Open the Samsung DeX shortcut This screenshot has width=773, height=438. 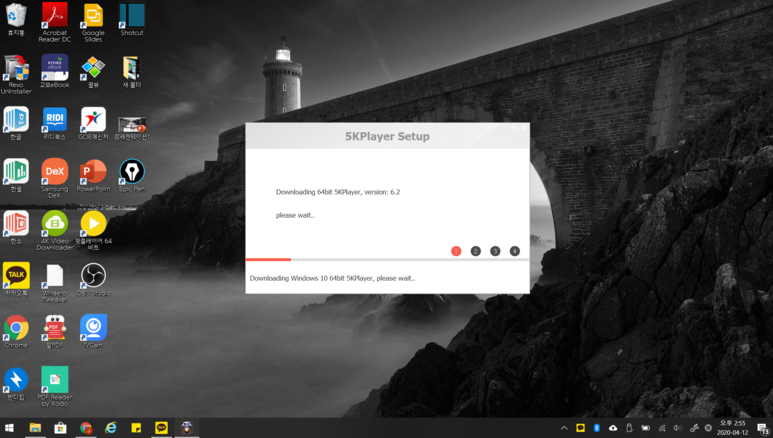54,178
